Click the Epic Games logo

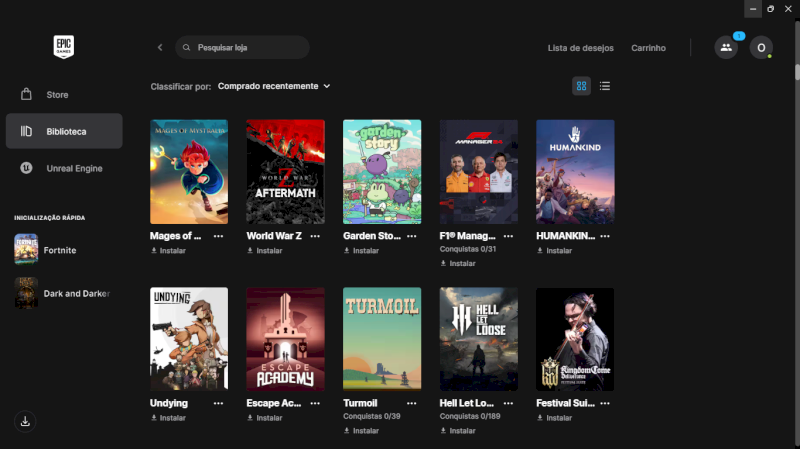coord(64,47)
